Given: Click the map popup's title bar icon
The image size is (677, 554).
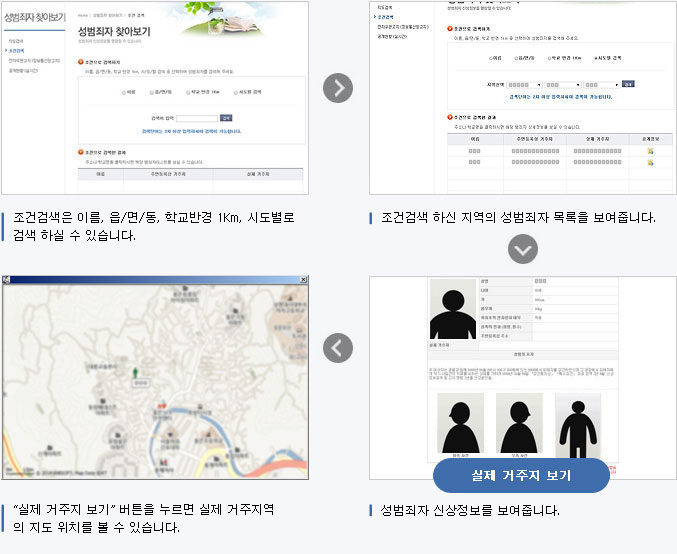Looking at the screenshot, I should [6, 280].
